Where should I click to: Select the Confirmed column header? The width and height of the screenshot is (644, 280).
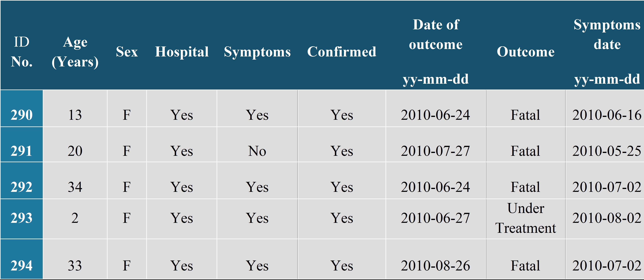(x=341, y=52)
